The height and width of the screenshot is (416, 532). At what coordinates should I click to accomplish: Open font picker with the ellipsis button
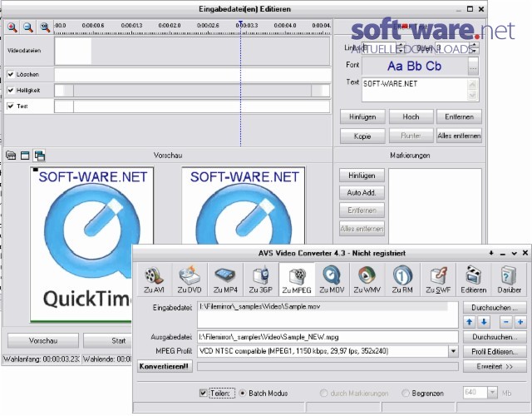tap(473, 66)
